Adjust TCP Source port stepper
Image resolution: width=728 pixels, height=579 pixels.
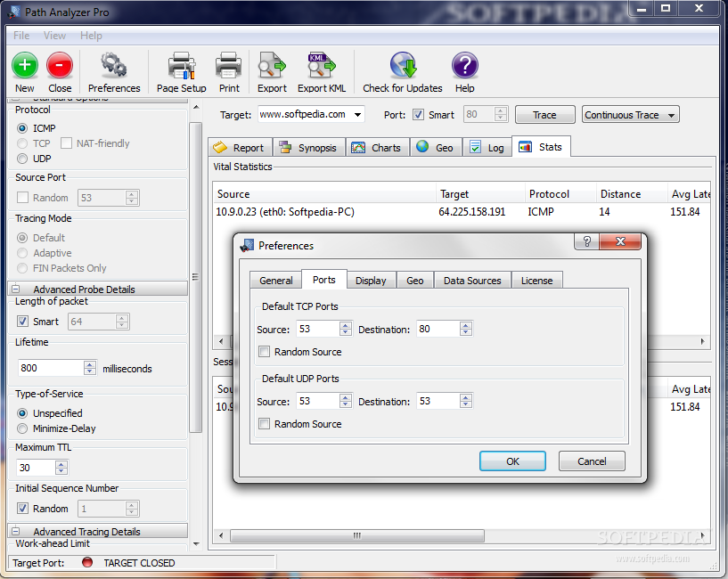(345, 329)
